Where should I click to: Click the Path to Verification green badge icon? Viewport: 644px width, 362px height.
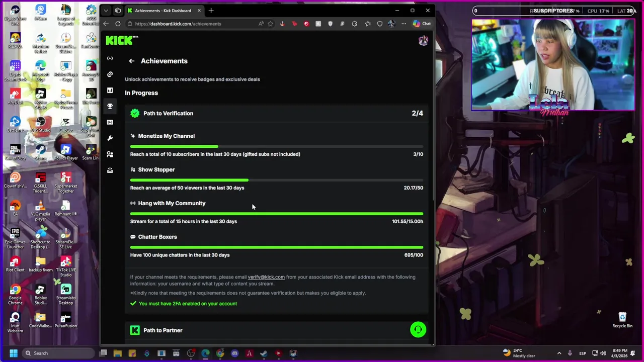pyautogui.click(x=135, y=113)
